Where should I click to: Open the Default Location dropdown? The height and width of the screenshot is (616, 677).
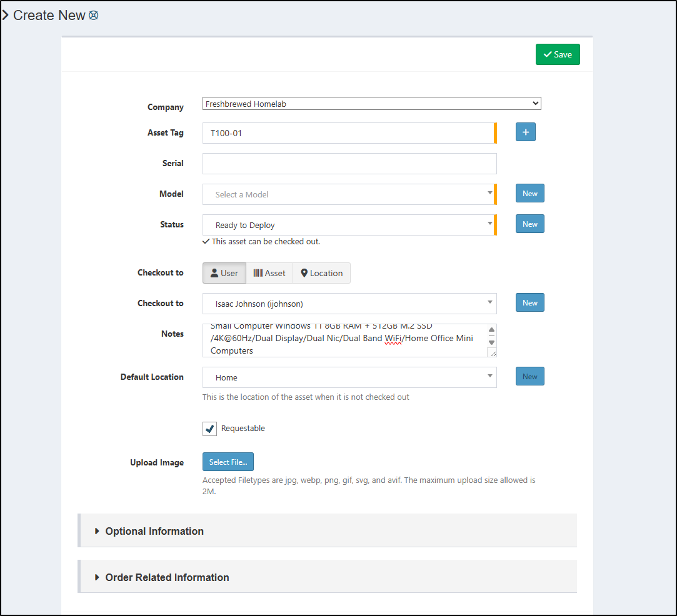pos(349,377)
